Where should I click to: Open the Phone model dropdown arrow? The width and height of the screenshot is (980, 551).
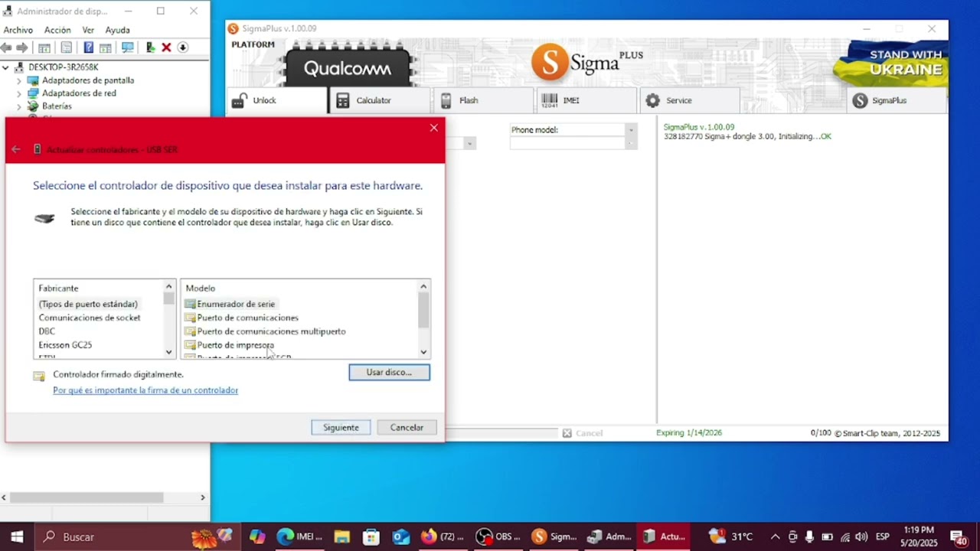pos(631,130)
